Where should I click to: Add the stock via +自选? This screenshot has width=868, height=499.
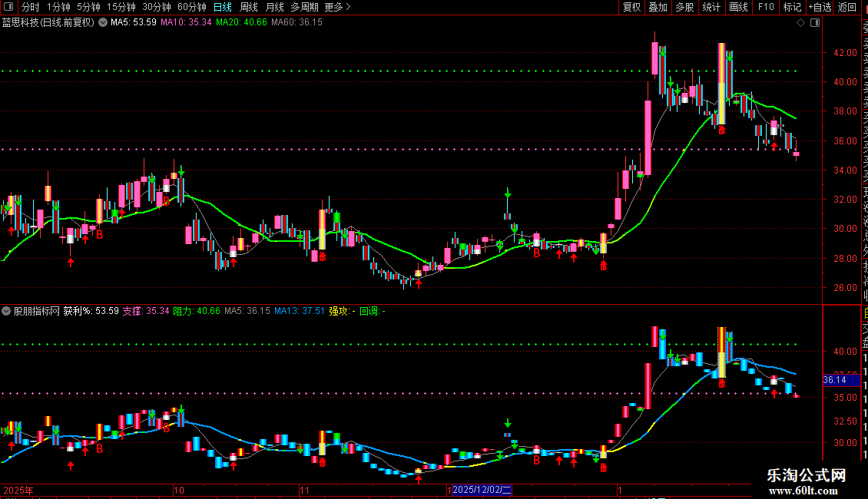[x=820, y=7]
